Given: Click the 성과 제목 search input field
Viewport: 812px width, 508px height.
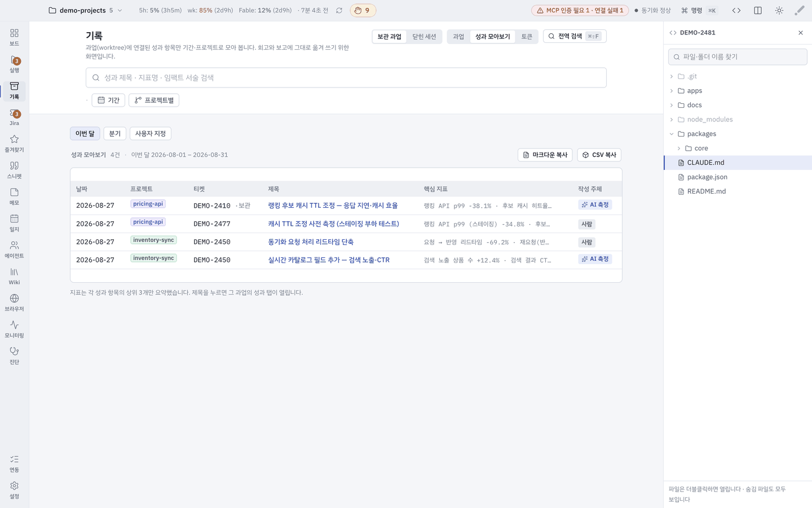Looking at the screenshot, I should pos(346,78).
